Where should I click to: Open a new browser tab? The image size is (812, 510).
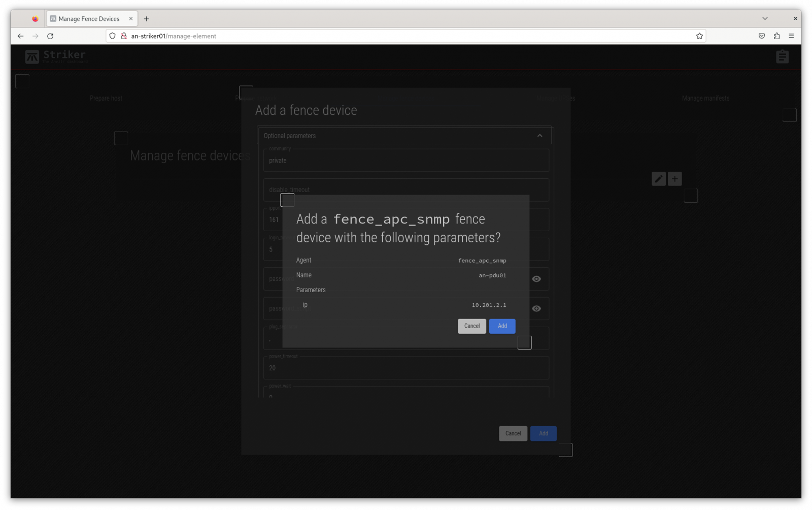147,19
